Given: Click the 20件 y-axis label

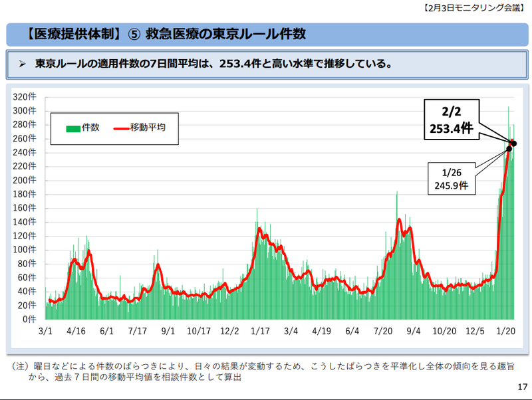Looking at the screenshot, I should [x=27, y=306].
